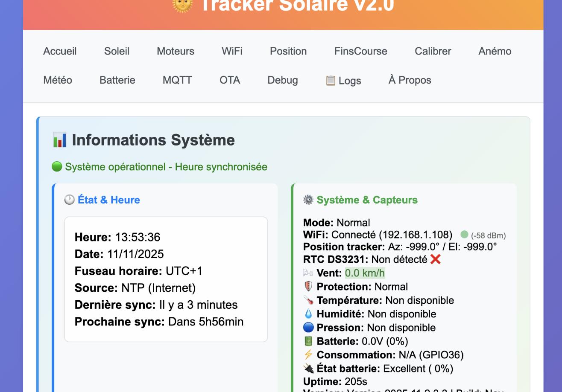Screen dimensions: 562x392
Task: Click the plug icon beside État batterie
Action: click(x=308, y=369)
